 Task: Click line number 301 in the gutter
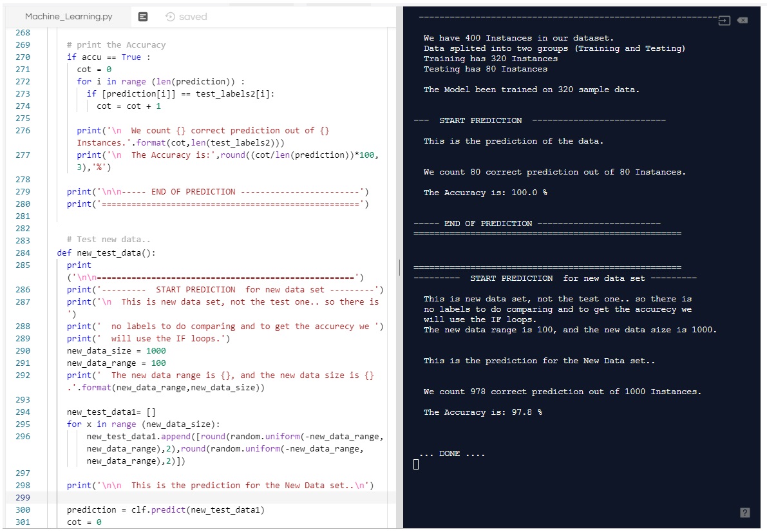[x=23, y=522]
